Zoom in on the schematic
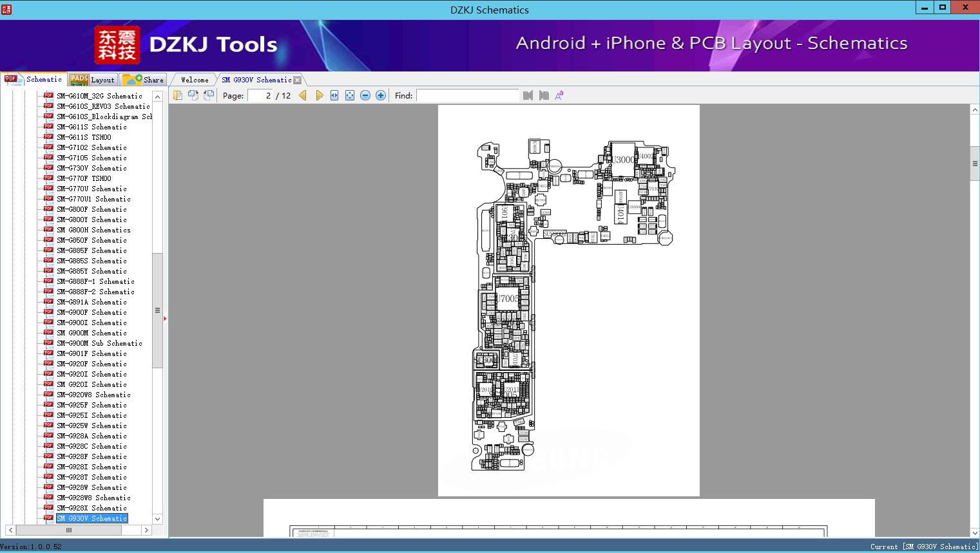 click(x=381, y=95)
